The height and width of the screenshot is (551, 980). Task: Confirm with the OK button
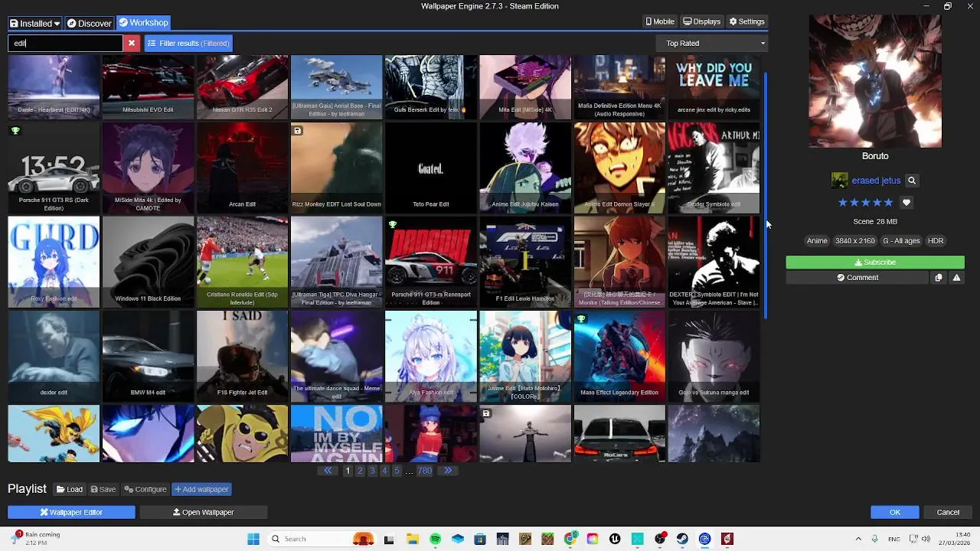tap(895, 512)
